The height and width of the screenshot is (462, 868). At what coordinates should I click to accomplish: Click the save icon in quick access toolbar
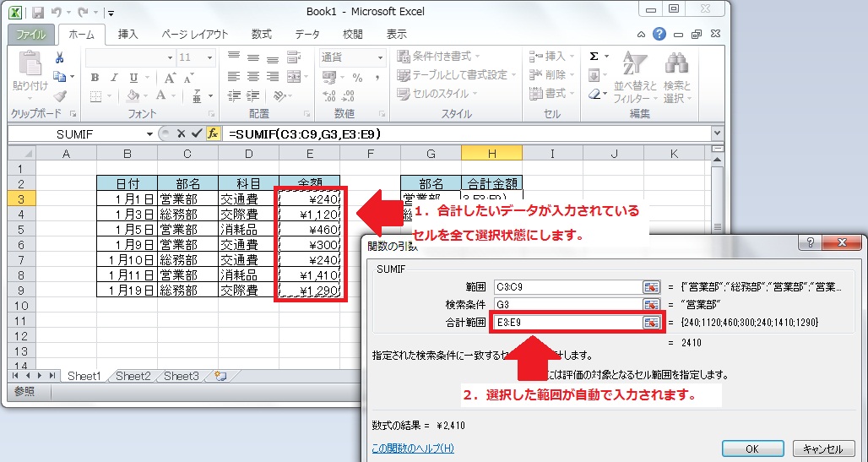[x=38, y=12]
